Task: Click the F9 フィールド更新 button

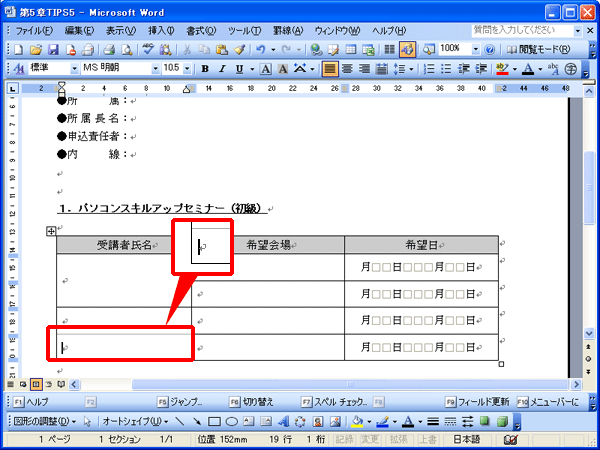Action: click(478, 402)
